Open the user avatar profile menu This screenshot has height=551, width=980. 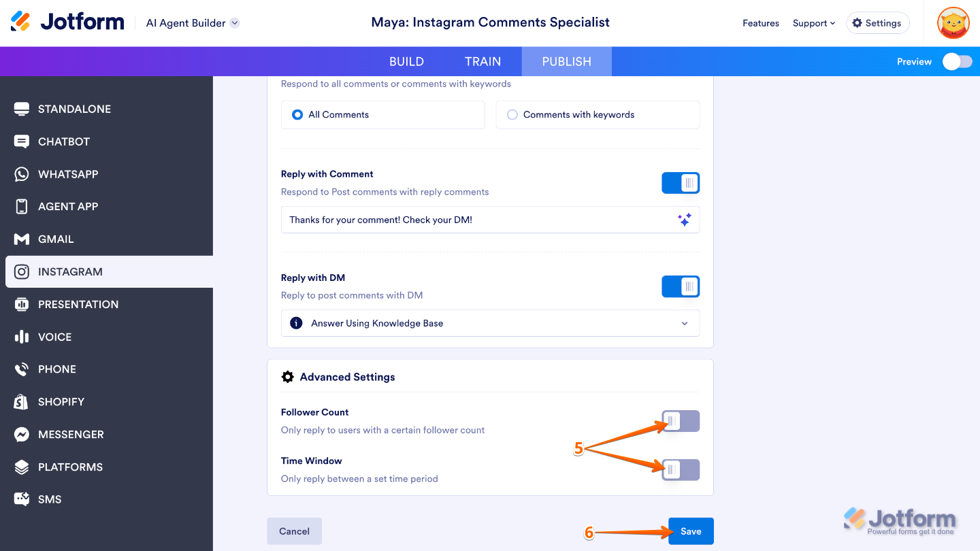click(x=953, y=23)
